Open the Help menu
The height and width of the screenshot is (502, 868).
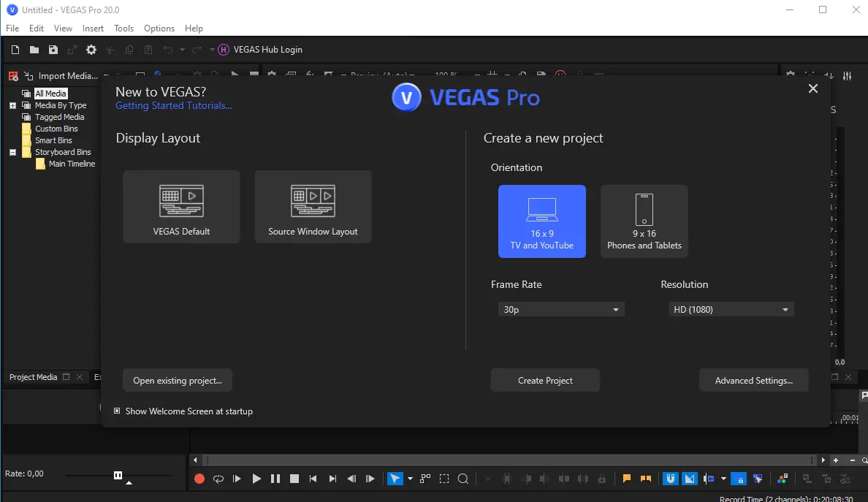point(194,28)
